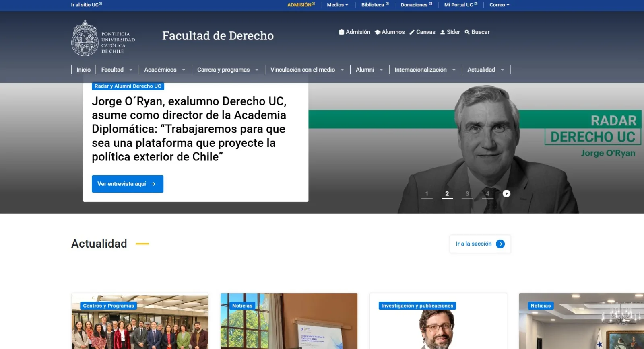
Task: Go to Inicio in main navigation
Action: pyautogui.click(x=84, y=70)
